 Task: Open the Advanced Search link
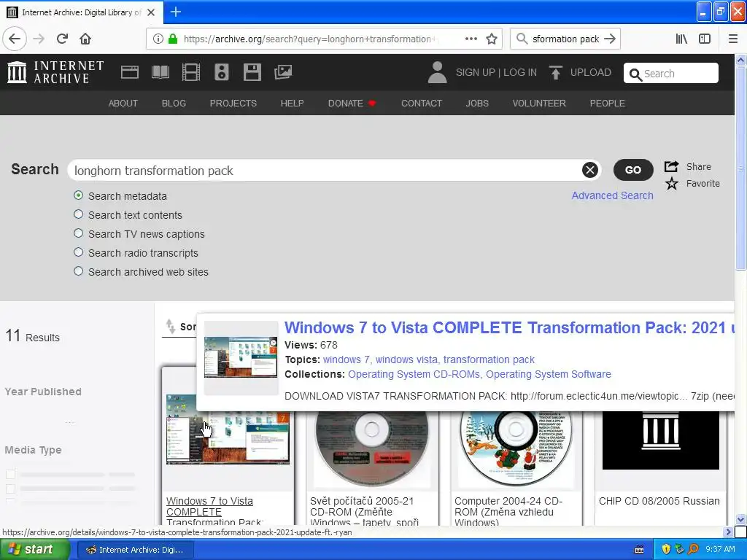pos(612,195)
